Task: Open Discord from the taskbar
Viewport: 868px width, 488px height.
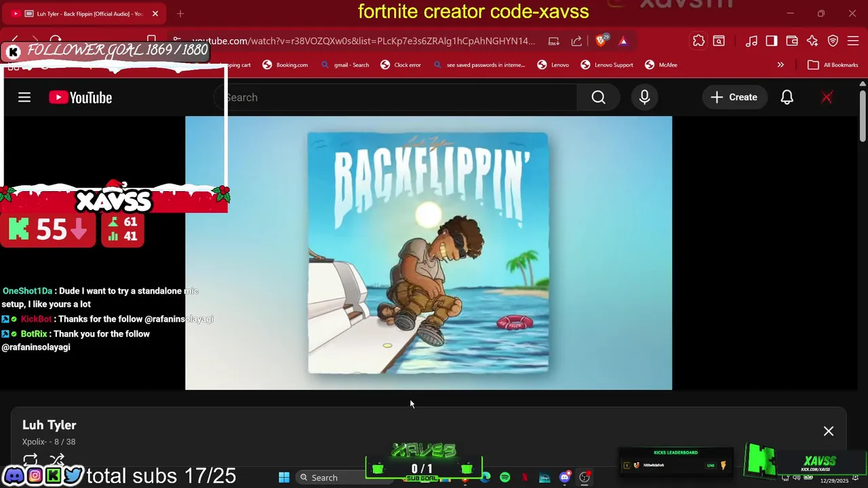Action: click(x=564, y=477)
